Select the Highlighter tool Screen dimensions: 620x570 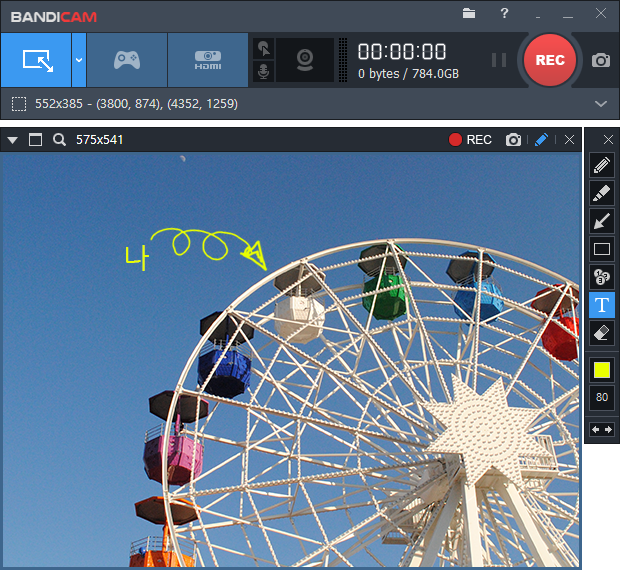601,193
